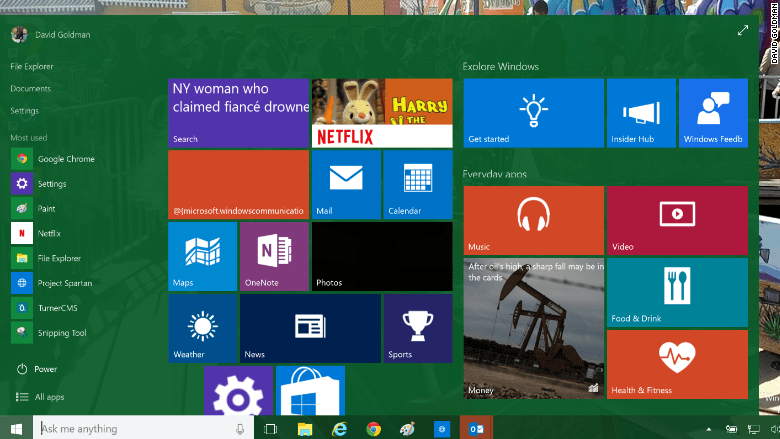Open Google Chrome from Most used

tap(53, 159)
